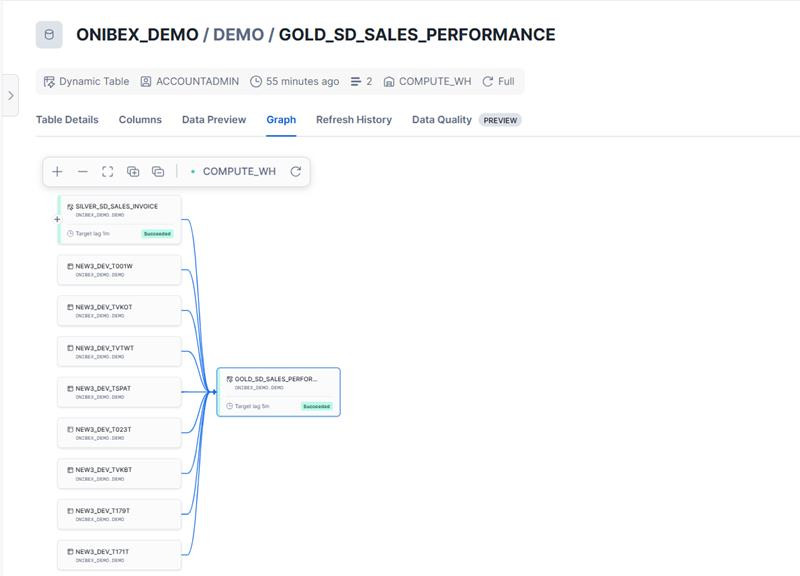Expand upstream of SILVER_SD_SALES_INVOICE node
The image size is (800, 576).
pyautogui.click(x=57, y=219)
